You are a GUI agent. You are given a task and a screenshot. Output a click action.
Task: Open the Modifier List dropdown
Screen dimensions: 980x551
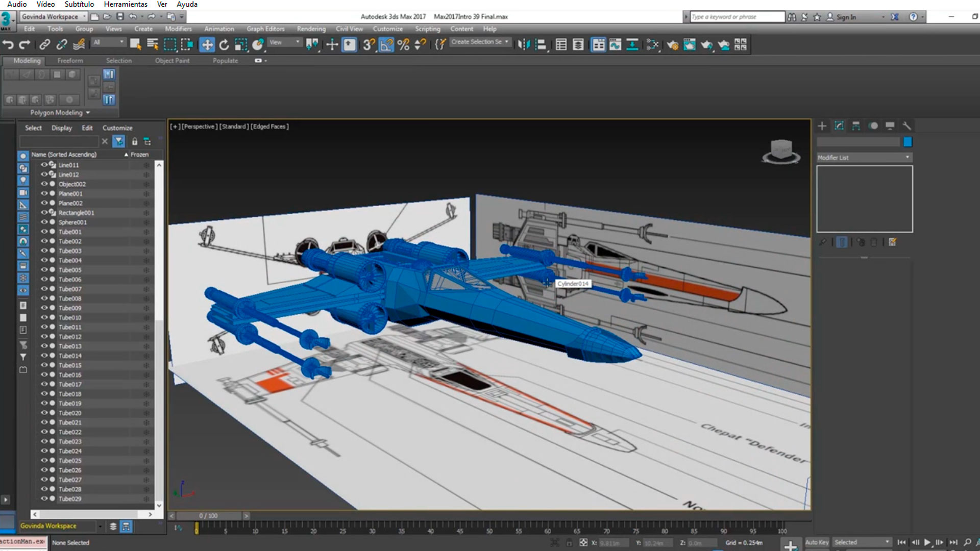point(864,158)
